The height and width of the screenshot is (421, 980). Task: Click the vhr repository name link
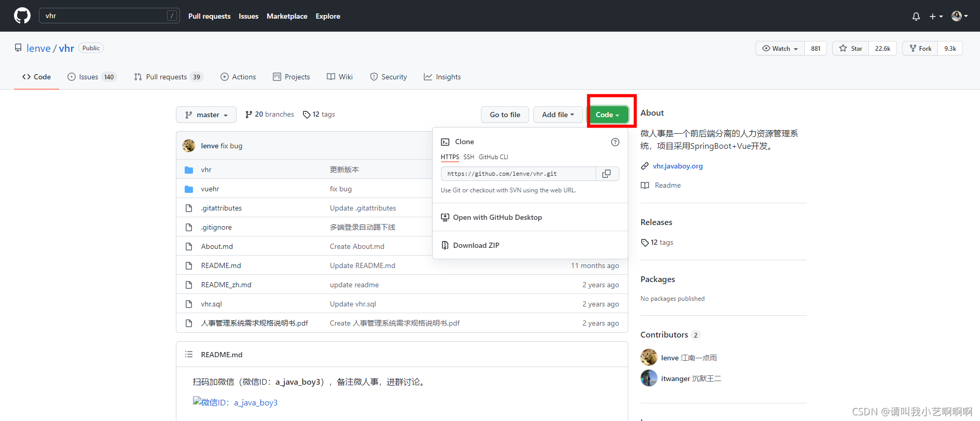click(66, 48)
